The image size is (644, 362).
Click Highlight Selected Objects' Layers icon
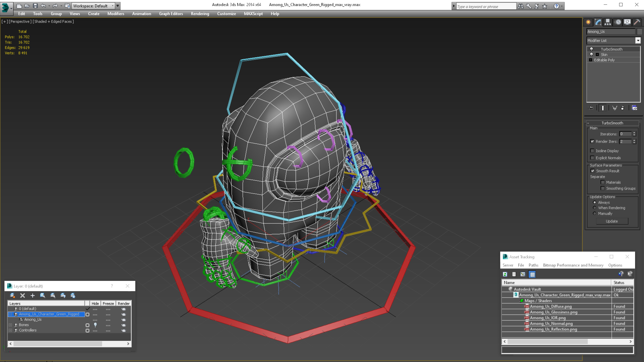(x=53, y=296)
